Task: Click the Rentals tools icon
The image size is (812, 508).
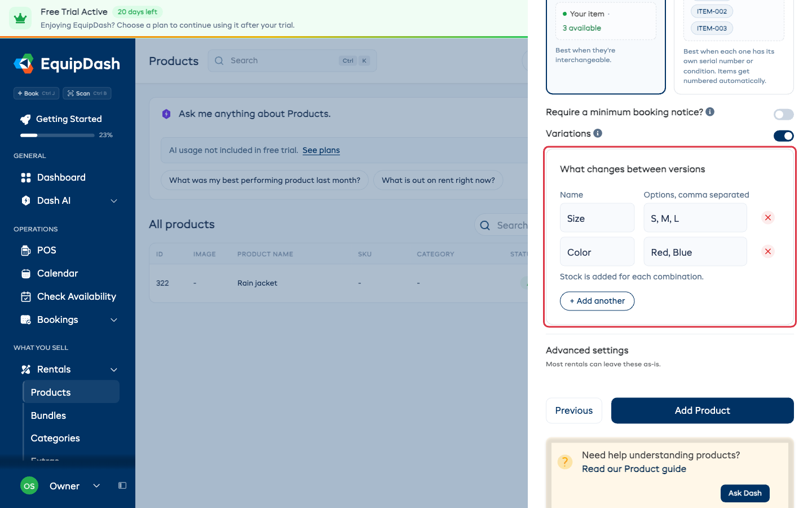Action: 26,370
